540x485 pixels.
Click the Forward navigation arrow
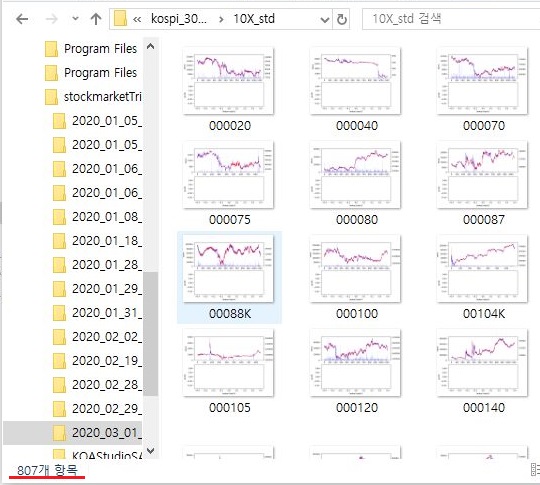pos(52,19)
